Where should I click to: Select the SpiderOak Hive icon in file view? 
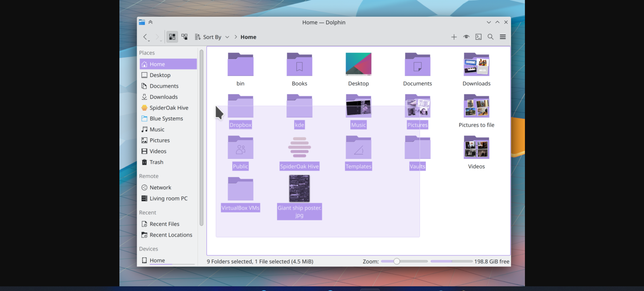pos(300,147)
